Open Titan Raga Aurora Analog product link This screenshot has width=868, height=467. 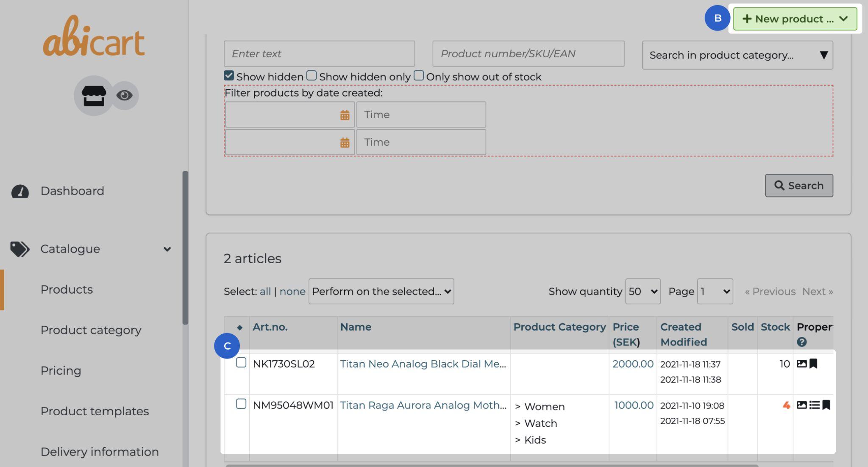[423, 405]
